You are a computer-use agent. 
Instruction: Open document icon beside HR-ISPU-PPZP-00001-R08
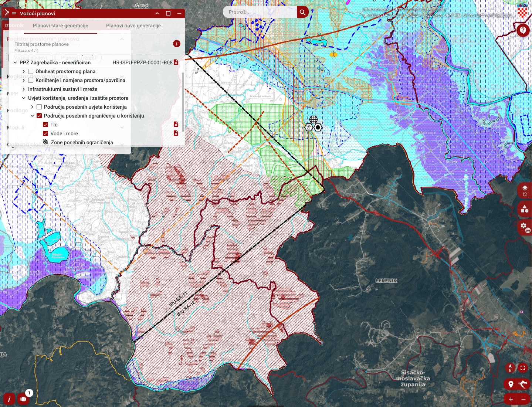(x=176, y=62)
